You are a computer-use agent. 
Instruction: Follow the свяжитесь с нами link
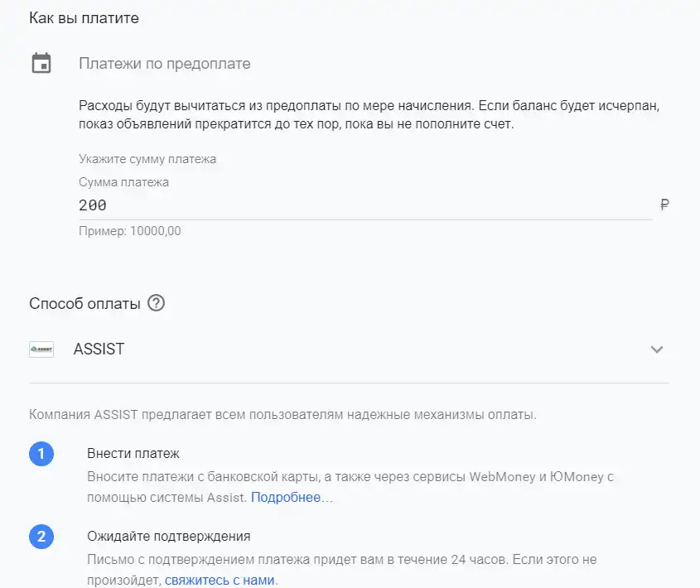coord(220,580)
